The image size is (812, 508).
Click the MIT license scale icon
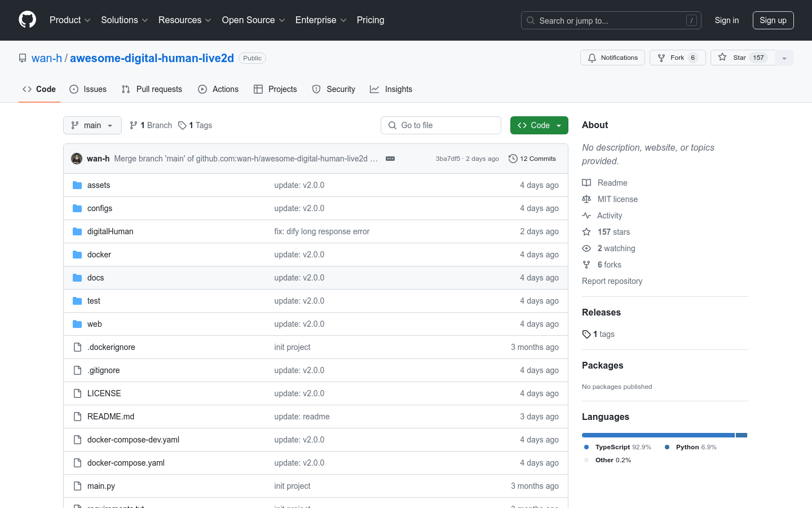click(x=586, y=199)
